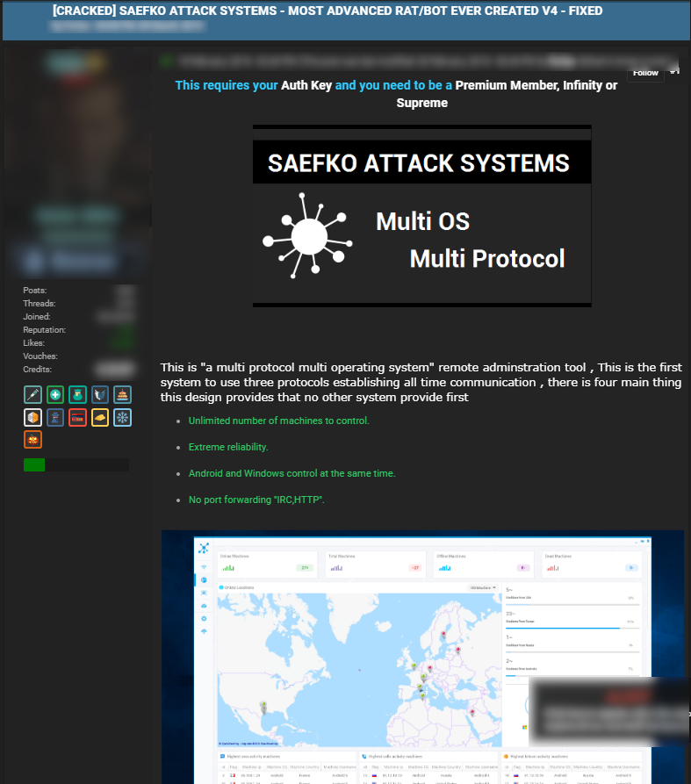Click the orange hexagon cube badge
691x784 pixels.
[x=32, y=418]
